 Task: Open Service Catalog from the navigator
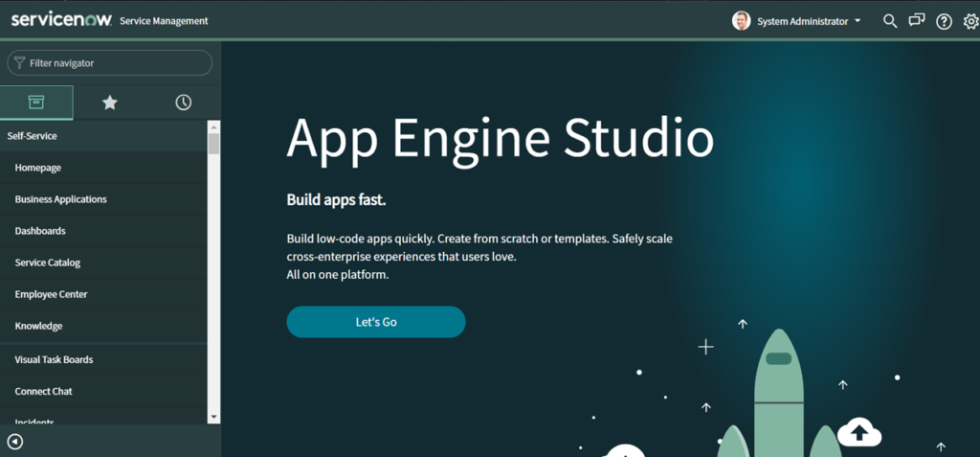click(x=48, y=263)
